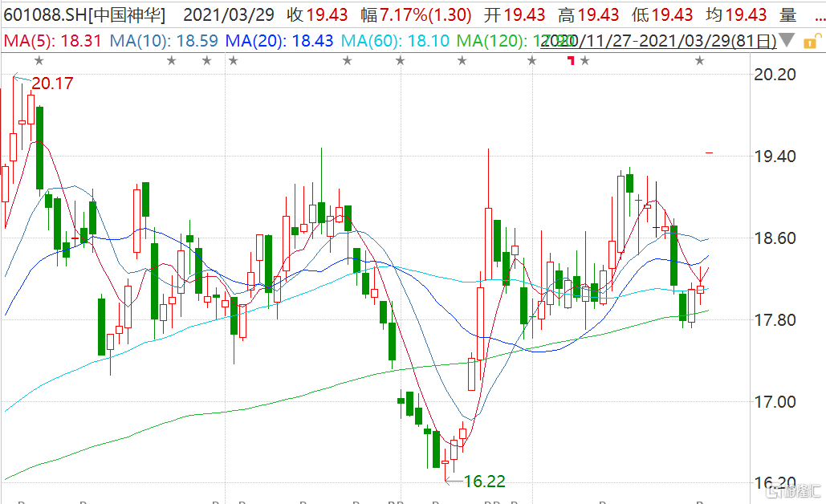Screen dimensions: 826x504
Task: Click the rightmost star event marker
Action: click(700, 60)
